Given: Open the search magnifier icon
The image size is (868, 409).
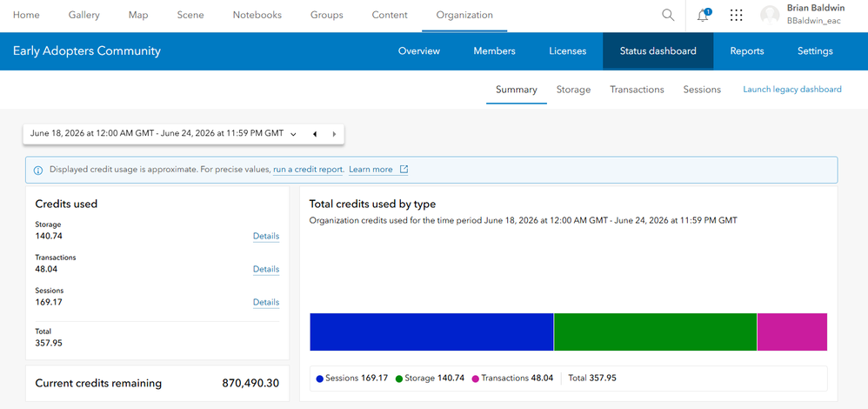Looking at the screenshot, I should (x=668, y=15).
